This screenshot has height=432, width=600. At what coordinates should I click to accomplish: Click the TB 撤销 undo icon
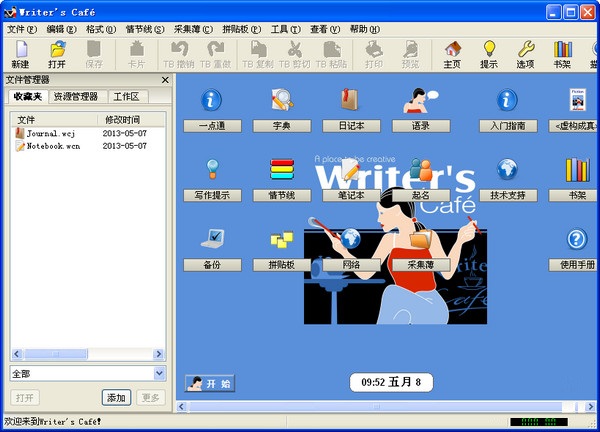(179, 49)
